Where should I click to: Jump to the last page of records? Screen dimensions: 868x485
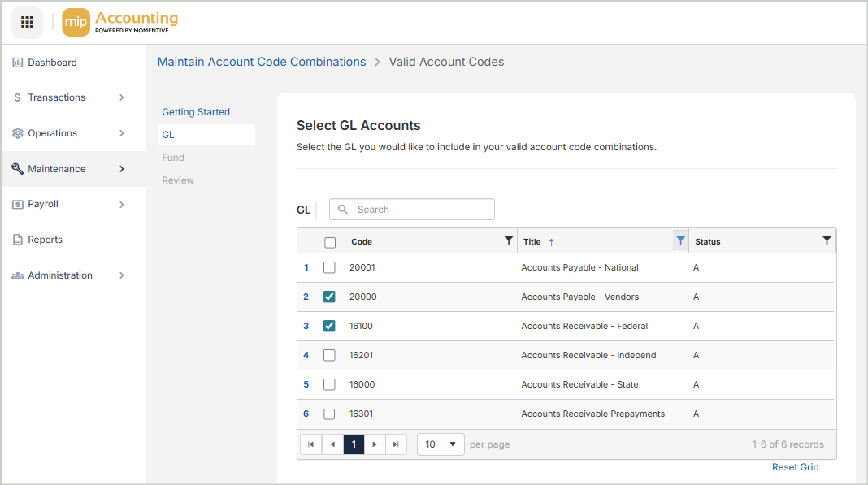click(x=396, y=444)
